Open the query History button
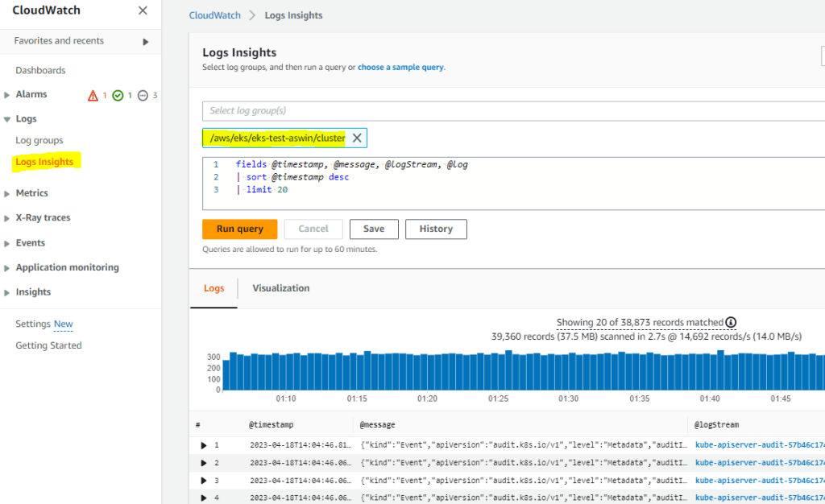Viewport: 825px width, 504px height. pyautogui.click(x=436, y=229)
